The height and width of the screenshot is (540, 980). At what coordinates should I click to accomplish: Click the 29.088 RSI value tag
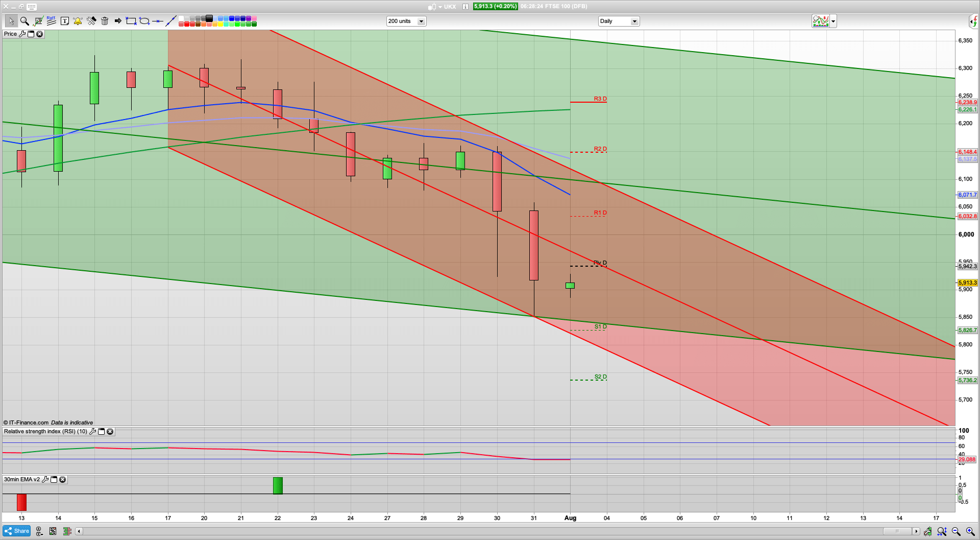coord(967,459)
